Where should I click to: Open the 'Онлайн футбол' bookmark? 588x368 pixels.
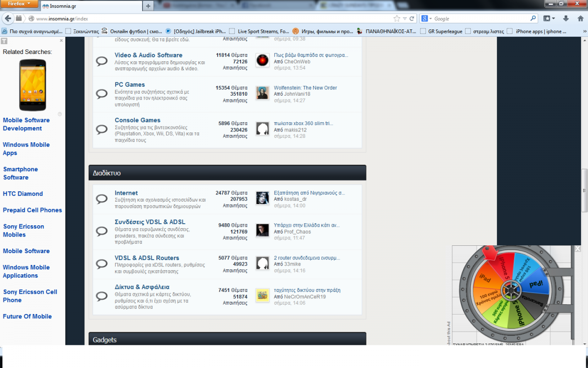[x=132, y=31]
